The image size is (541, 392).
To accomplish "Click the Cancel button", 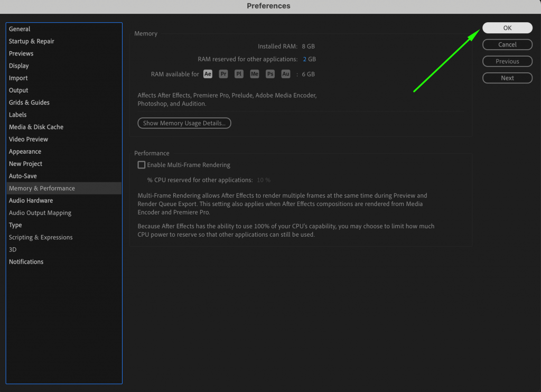I will point(507,44).
